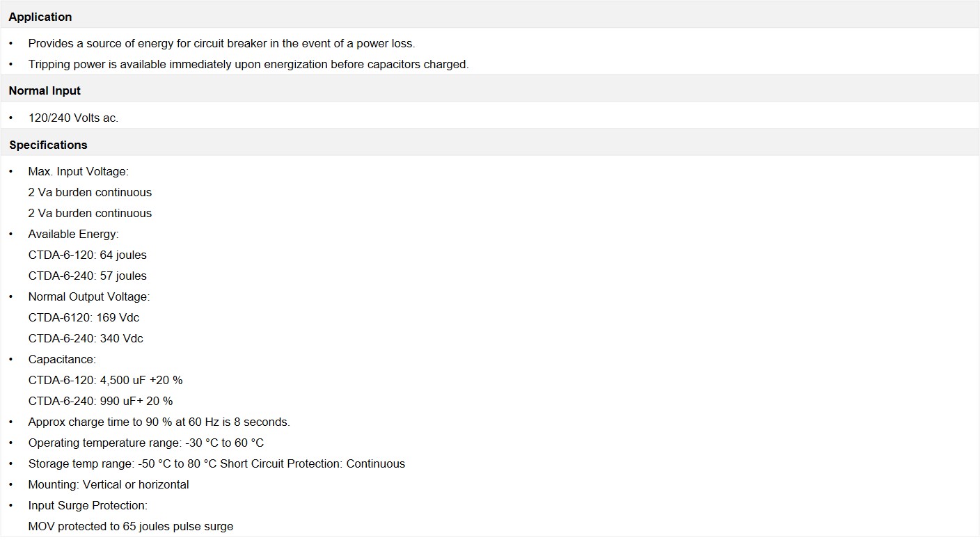The height and width of the screenshot is (540, 980).
Task: Click 'CTDA-6120: 169 Vdc' line
Action: click(84, 317)
